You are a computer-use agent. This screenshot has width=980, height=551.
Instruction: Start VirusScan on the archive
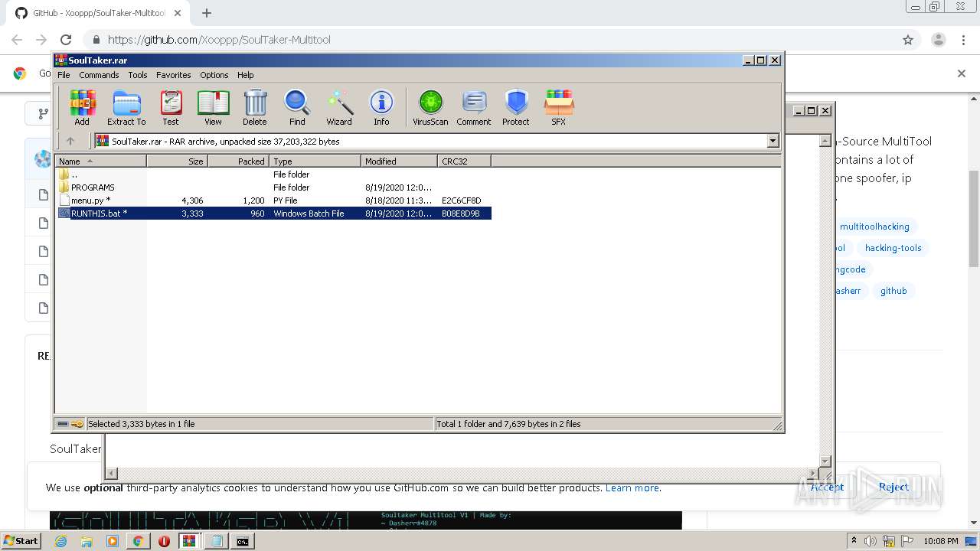430,107
